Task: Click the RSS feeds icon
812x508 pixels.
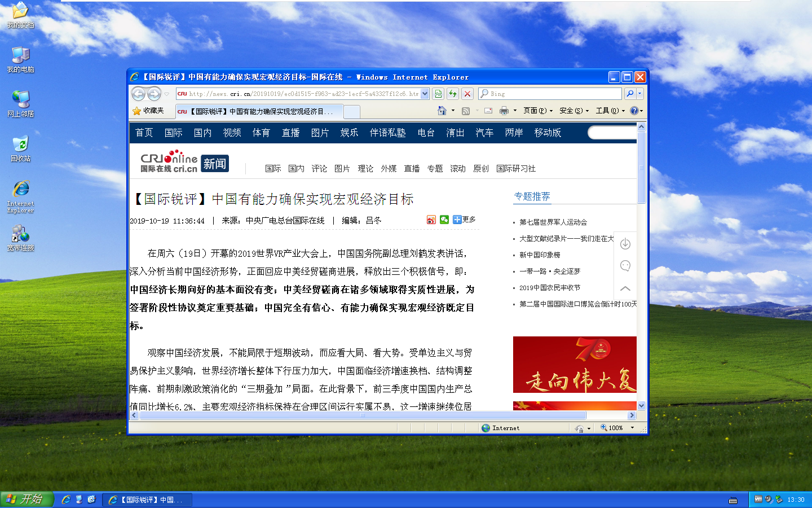Action: pos(466,111)
